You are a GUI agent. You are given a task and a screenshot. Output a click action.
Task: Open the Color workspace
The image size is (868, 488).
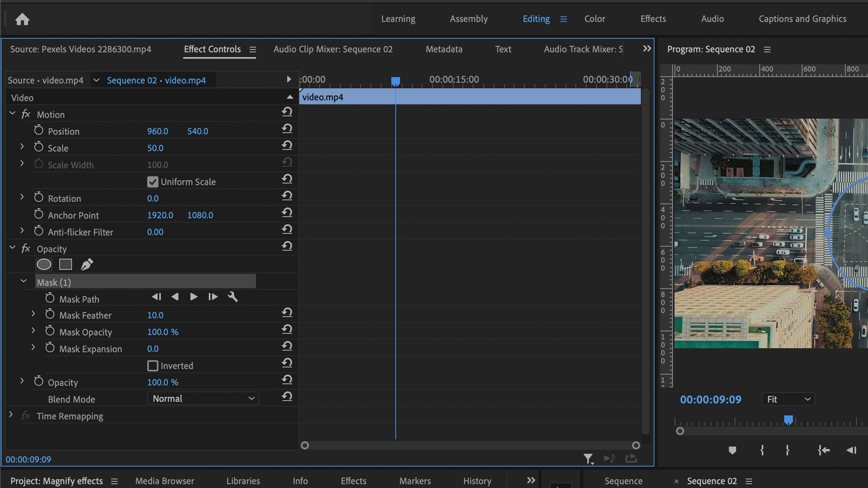click(594, 19)
